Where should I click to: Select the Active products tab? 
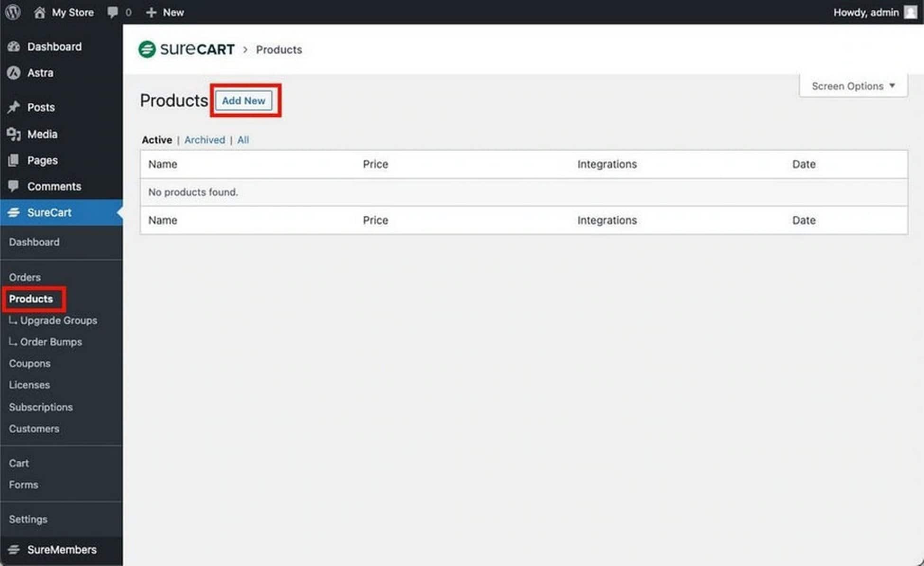coord(156,139)
